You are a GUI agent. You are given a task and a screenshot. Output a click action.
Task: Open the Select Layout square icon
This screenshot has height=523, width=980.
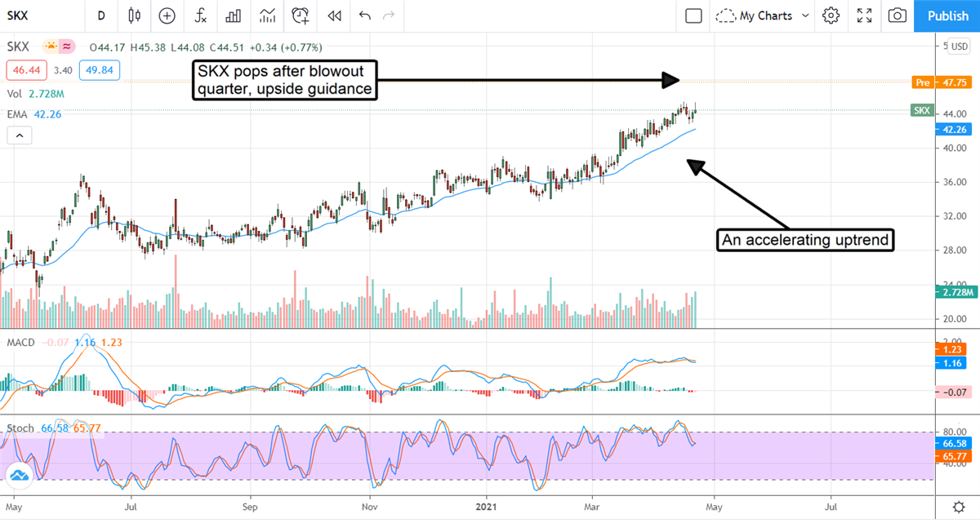[x=693, y=16]
